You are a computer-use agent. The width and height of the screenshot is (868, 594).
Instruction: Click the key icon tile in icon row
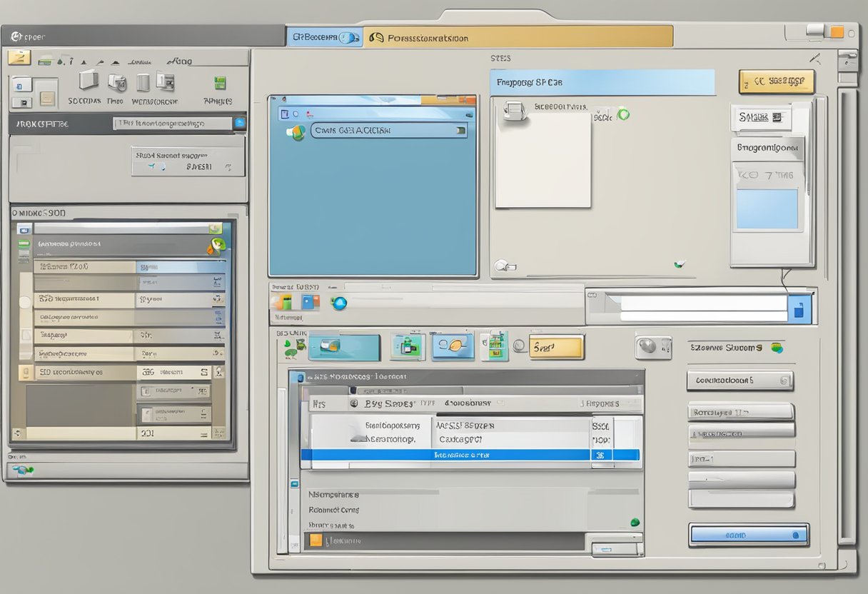(x=453, y=346)
